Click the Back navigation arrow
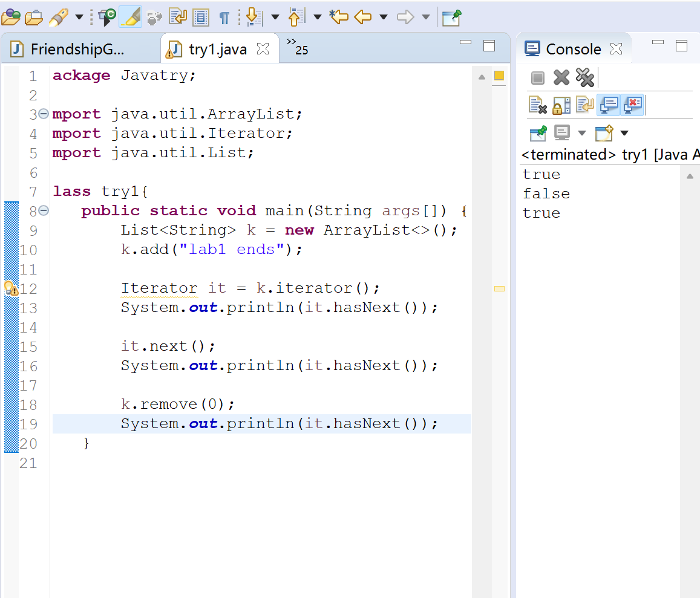 click(x=362, y=18)
